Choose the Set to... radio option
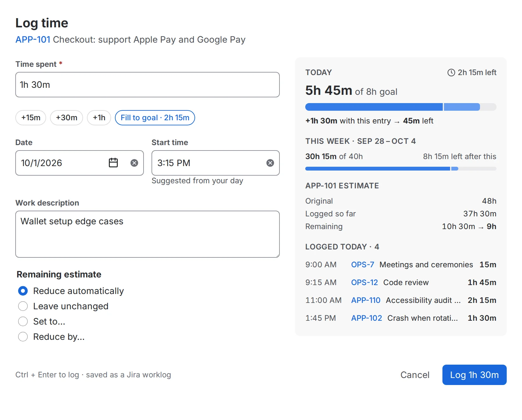 23,321
